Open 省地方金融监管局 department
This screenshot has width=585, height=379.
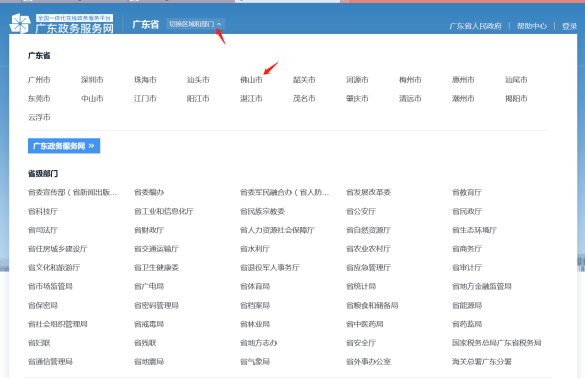click(x=482, y=286)
